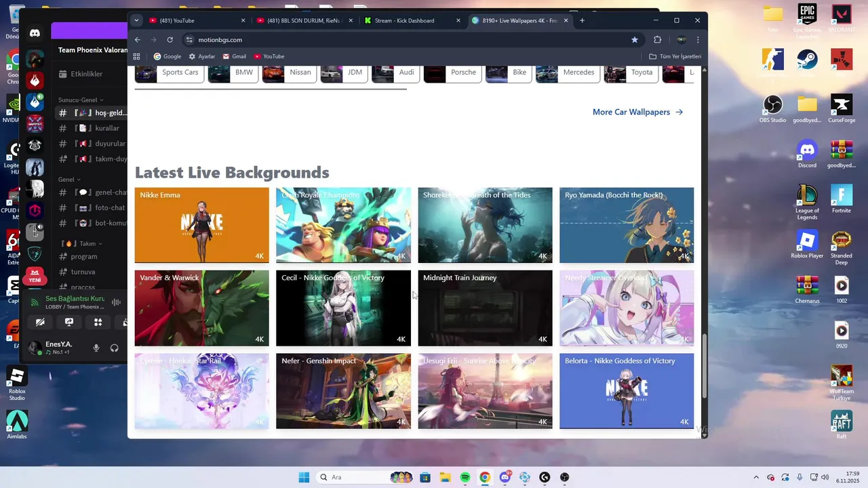The width and height of the screenshot is (868, 488).
Task: Open the Ayarlar bookmark
Action: pyautogui.click(x=202, y=56)
